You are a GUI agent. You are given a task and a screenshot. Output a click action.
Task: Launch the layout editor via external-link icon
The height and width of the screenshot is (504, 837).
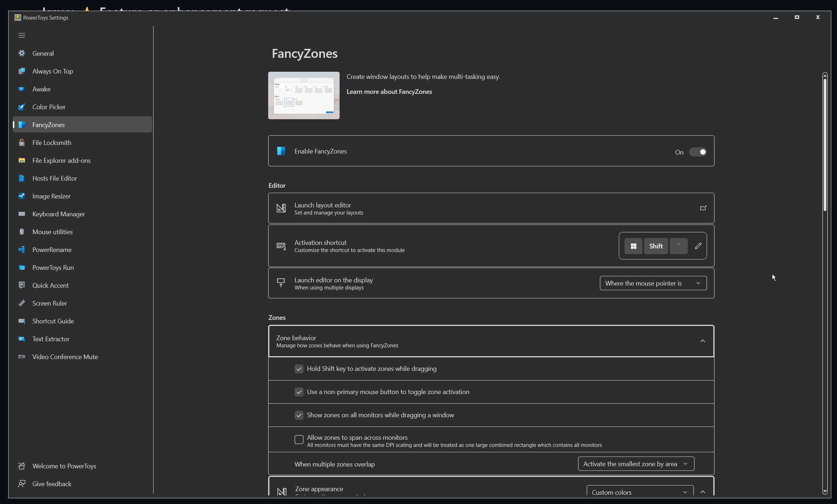point(703,208)
